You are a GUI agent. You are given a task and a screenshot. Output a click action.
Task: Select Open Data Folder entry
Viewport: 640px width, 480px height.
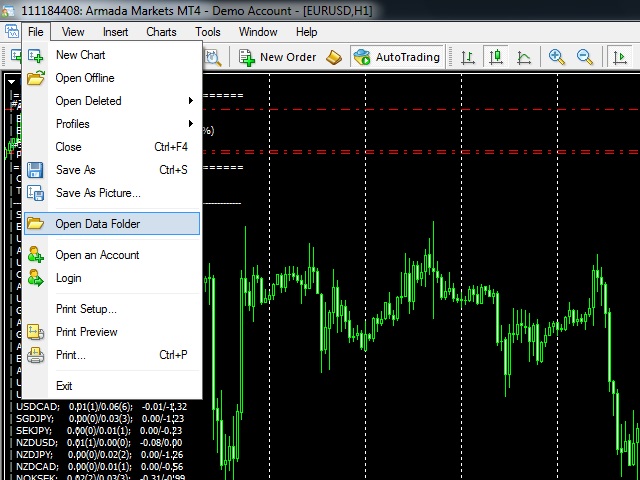pos(112,224)
